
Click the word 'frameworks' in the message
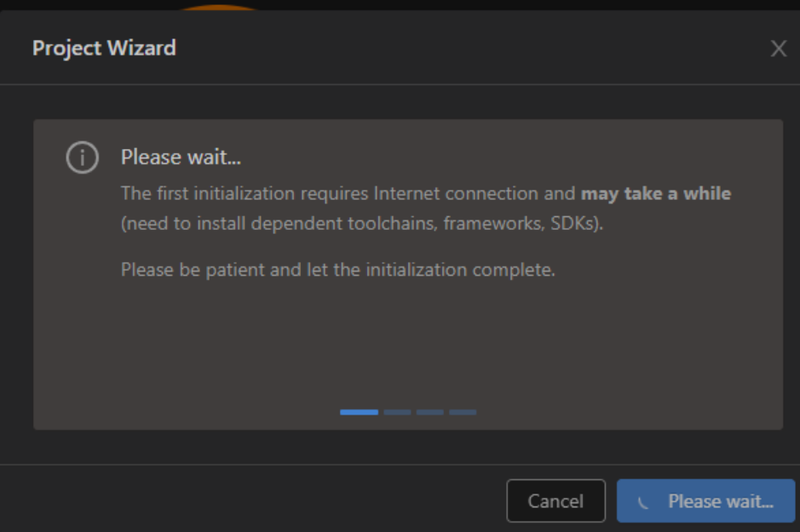tap(492, 223)
